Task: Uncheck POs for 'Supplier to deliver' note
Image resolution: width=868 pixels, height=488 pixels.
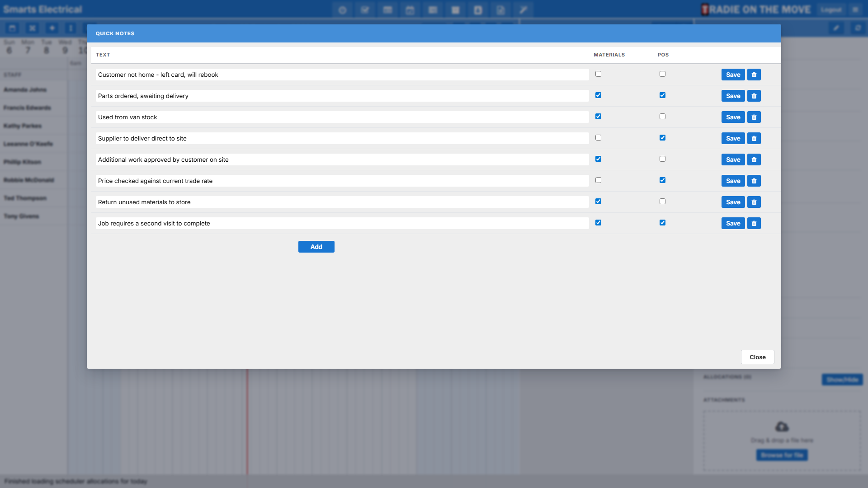Action: click(662, 137)
